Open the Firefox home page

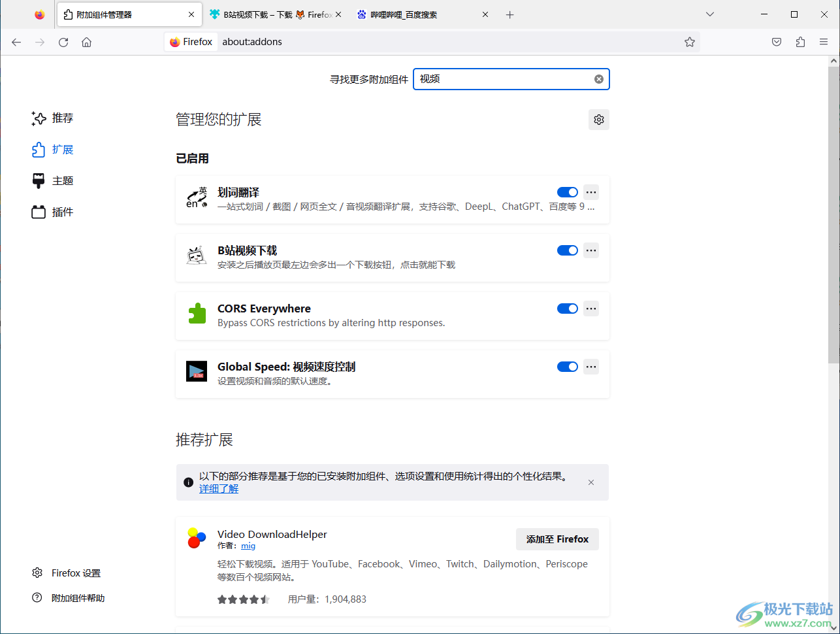pos(86,42)
